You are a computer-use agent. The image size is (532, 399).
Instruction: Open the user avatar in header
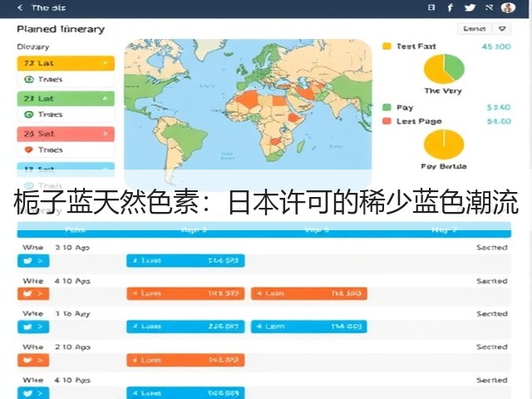508,7
